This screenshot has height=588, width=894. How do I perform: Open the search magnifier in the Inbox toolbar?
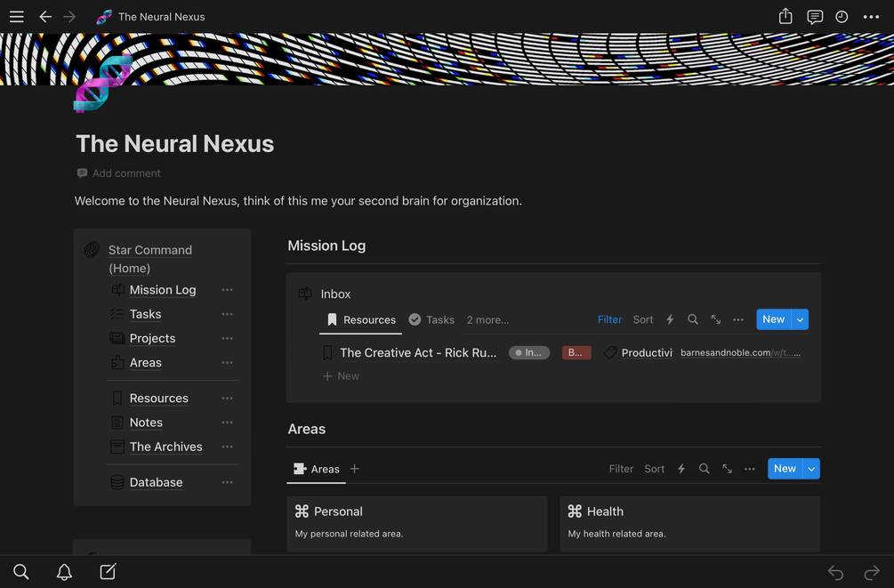(693, 318)
